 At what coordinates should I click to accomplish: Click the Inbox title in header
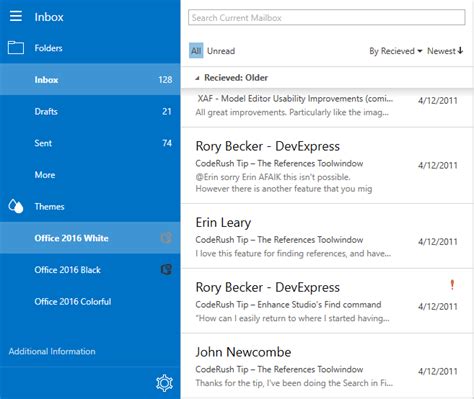coord(49,17)
